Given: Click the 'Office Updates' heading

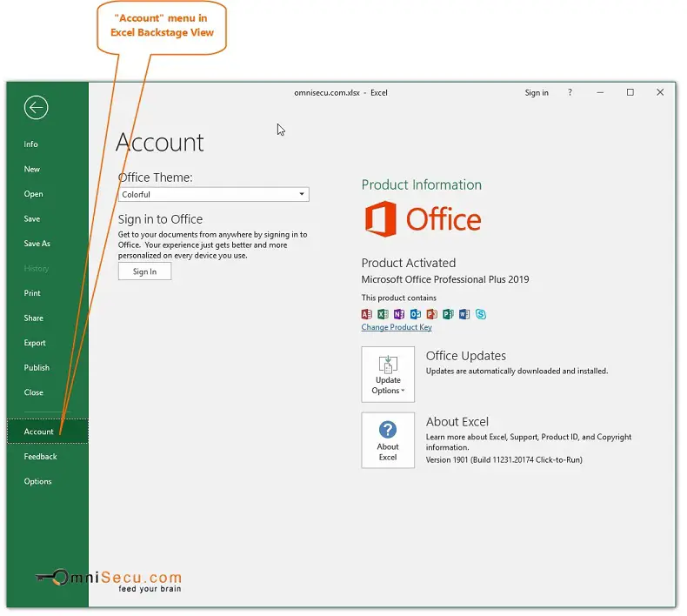Looking at the screenshot, I should [466, 356].
